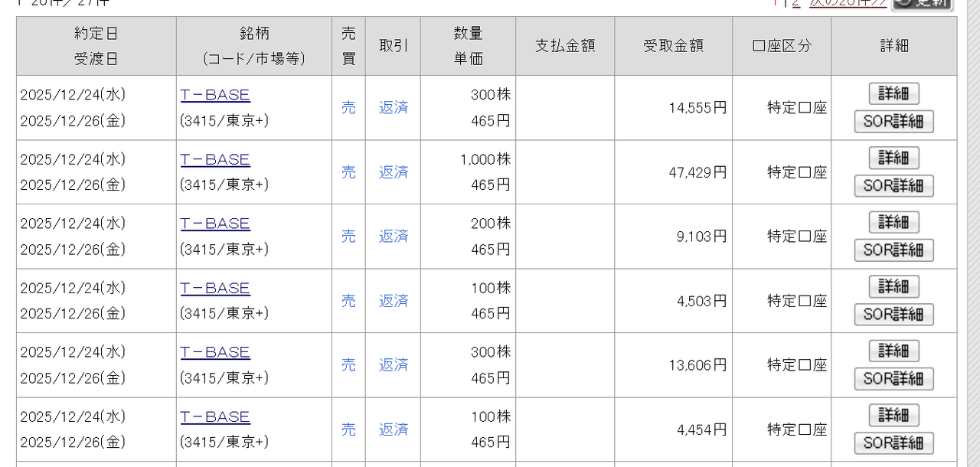The image size is (980, 467).
Task: Open T-BASE link for the 1,000株 trade
Action: (215, 159)
